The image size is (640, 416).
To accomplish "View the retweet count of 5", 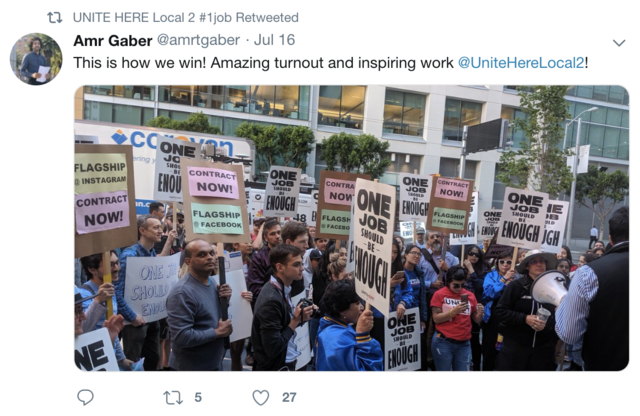I will 198,397.
